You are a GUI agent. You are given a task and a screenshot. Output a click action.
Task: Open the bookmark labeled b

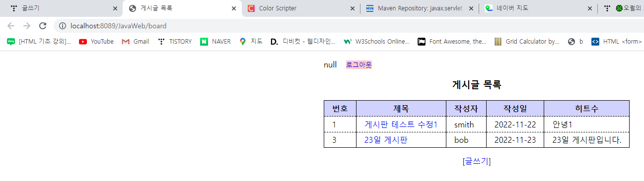(575, 42)
